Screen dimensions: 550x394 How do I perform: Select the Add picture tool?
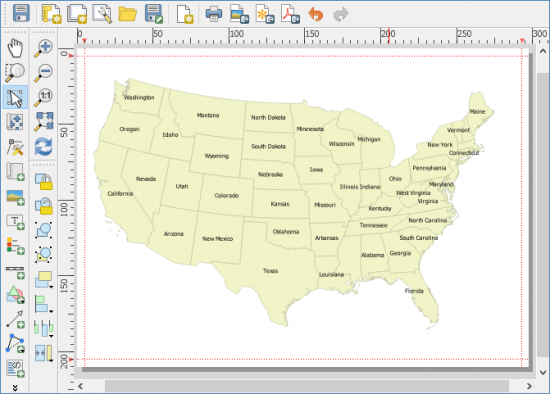[15, 197]
